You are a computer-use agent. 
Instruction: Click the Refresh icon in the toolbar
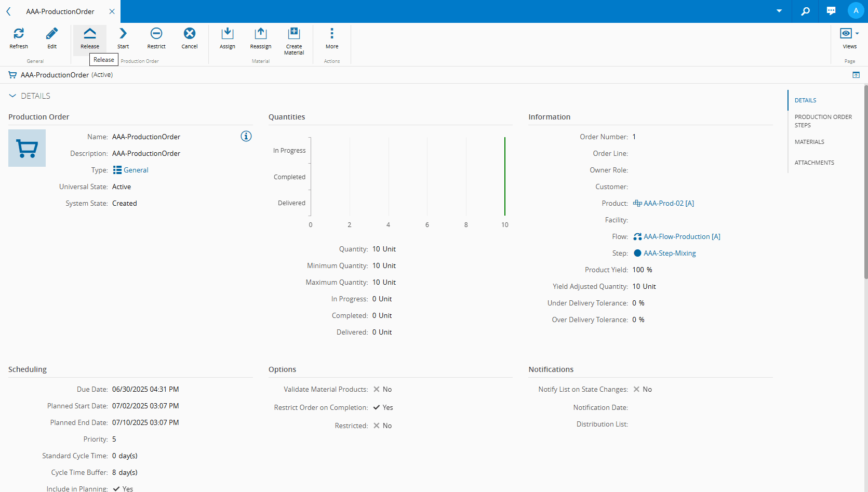point(19,34)
